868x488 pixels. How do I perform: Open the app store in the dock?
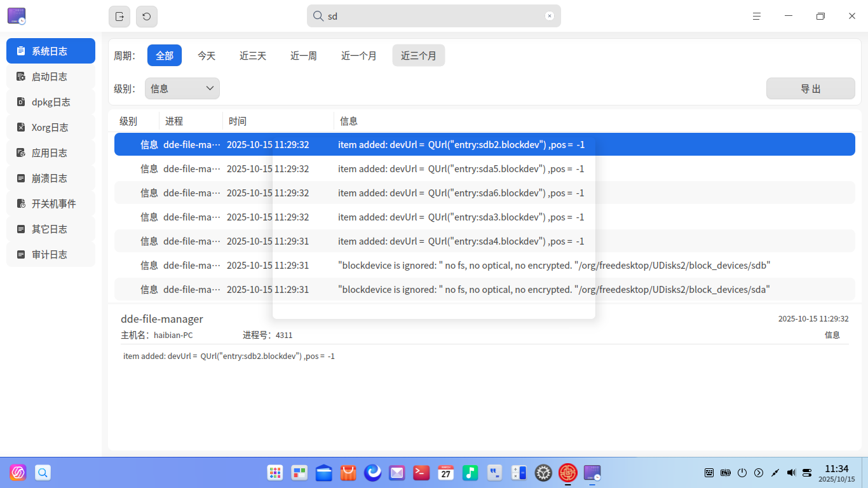tap(348, 473)
